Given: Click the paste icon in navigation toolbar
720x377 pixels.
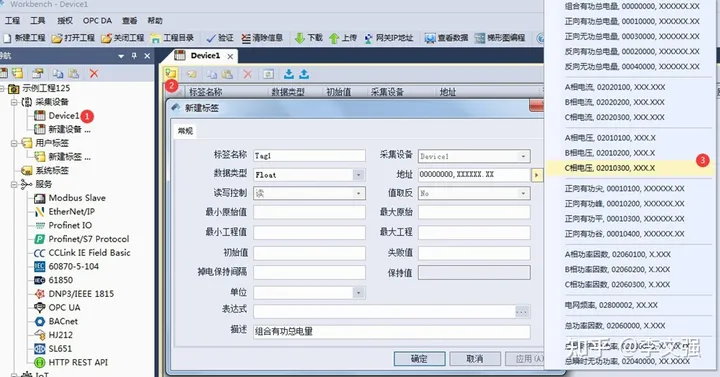Looking at the screenshot, I should (x=73, y=73).
